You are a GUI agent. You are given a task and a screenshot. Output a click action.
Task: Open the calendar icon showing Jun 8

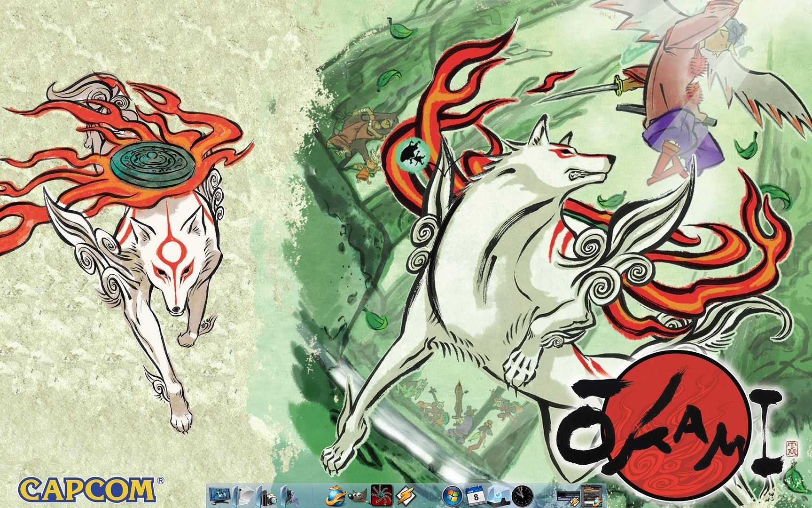tap(476, 495)
